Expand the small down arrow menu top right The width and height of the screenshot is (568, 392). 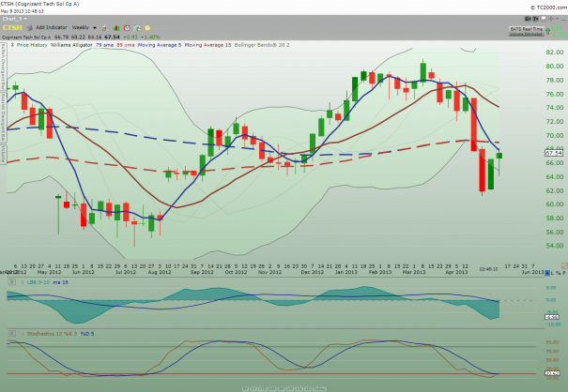tap(557, 19)
